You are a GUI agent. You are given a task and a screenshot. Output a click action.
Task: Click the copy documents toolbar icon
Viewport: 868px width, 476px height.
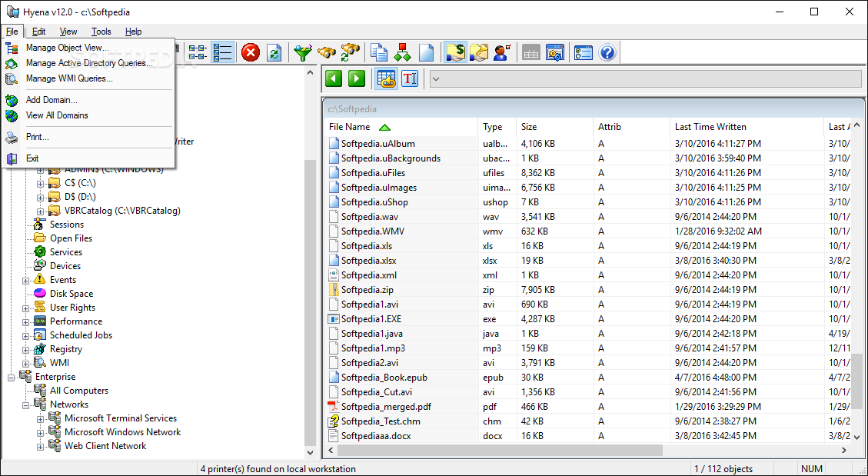(379, 52)
